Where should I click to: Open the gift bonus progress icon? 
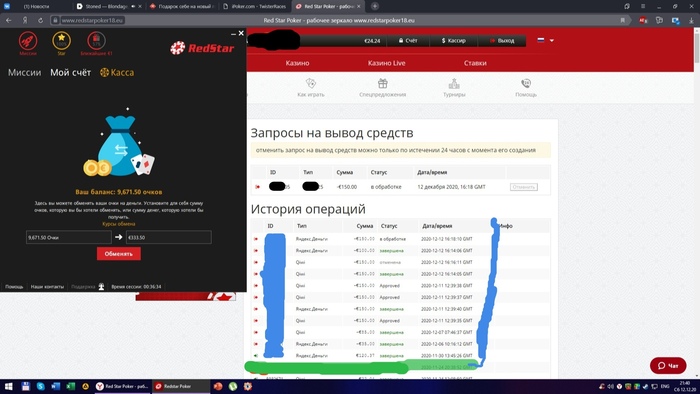(96, 41)
